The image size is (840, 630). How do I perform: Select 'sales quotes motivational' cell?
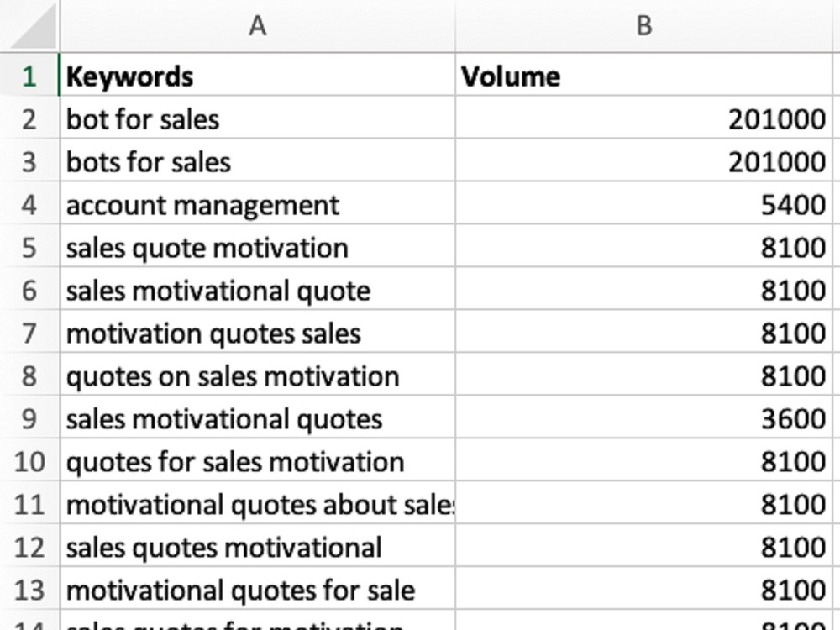[258, 547]
